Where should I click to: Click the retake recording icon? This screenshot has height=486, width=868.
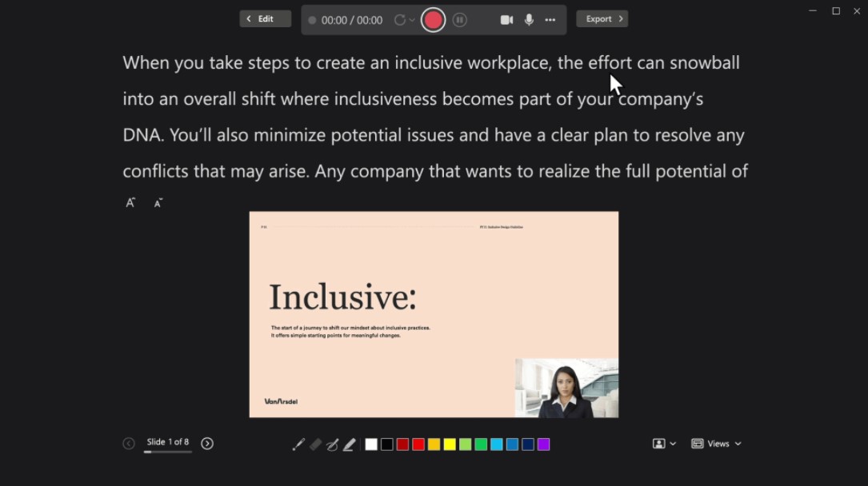pos(400,20)
